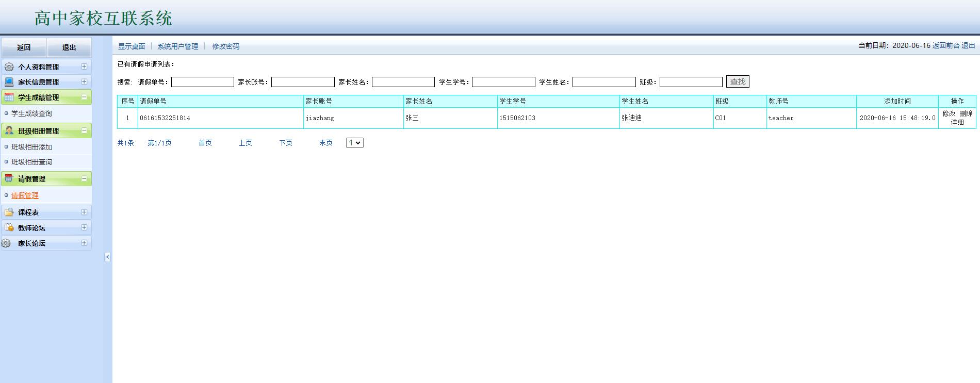Screen dimensions: 980x383
Task: Select the 请假管理 sidebar link
Action: click(x=25, y=195)
